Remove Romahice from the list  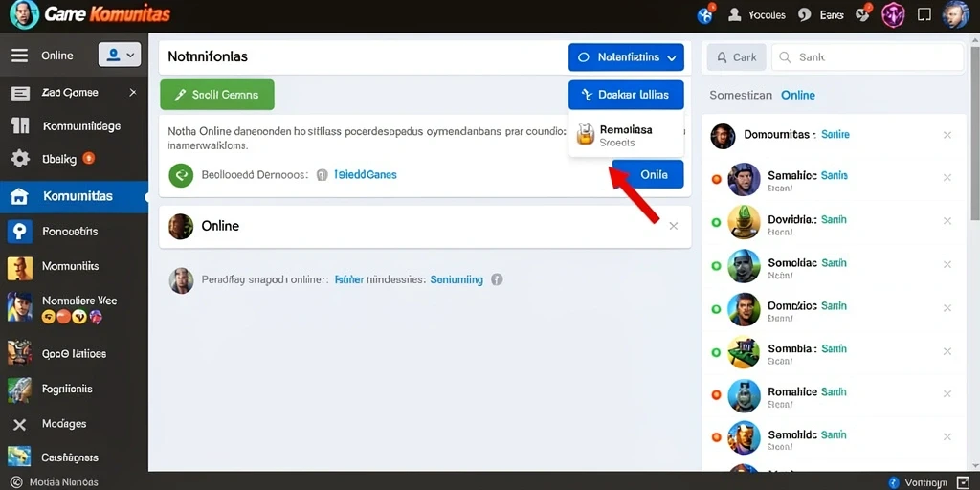pyautogui.click(x=947, y=393)
